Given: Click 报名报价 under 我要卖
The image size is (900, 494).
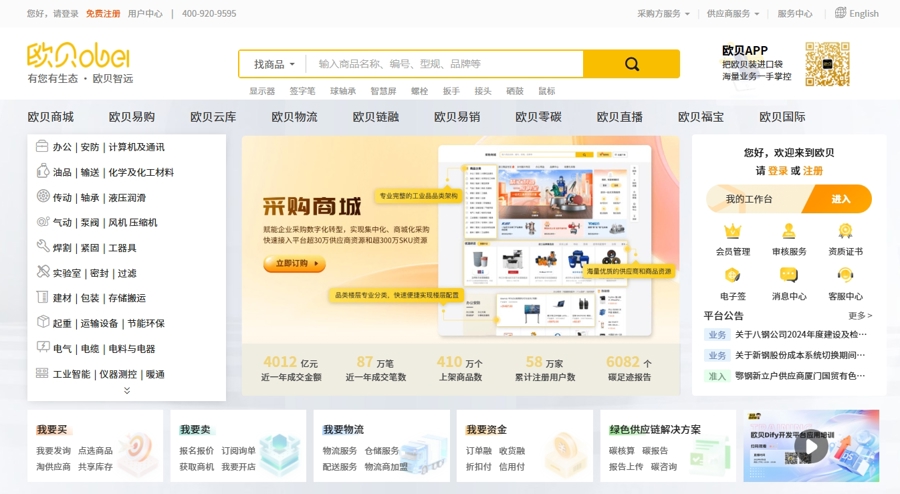Looking at the screenshot, I should 196,451.
